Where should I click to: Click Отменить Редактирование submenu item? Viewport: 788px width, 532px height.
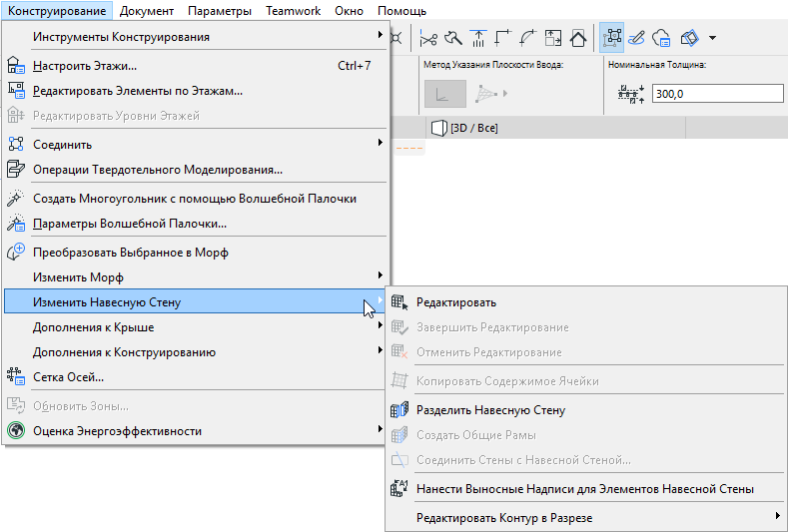coord(586,352)
